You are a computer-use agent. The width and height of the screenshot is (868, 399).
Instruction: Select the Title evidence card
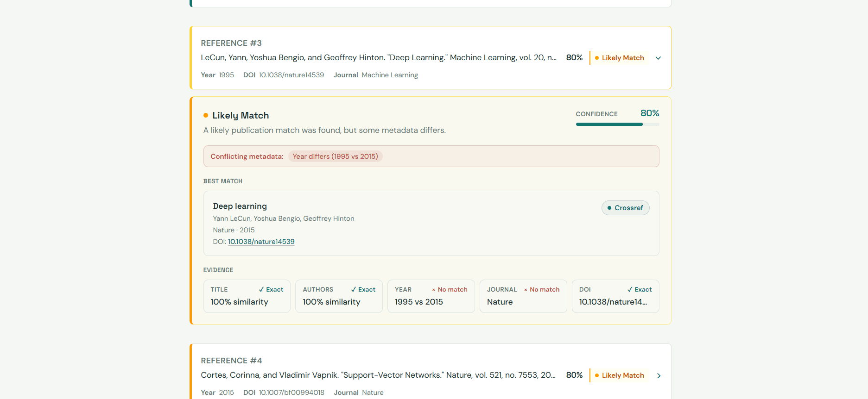pyautogui.click(x=247, y=296)
